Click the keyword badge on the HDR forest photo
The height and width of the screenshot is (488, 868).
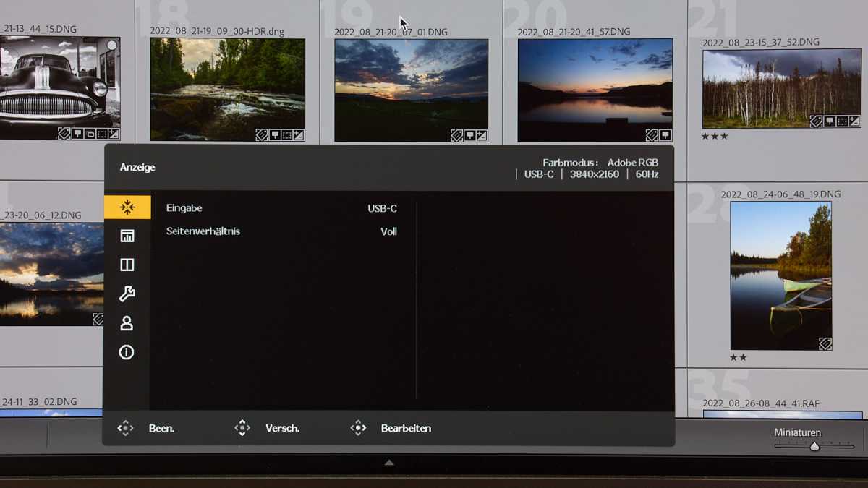click(261, 134)
